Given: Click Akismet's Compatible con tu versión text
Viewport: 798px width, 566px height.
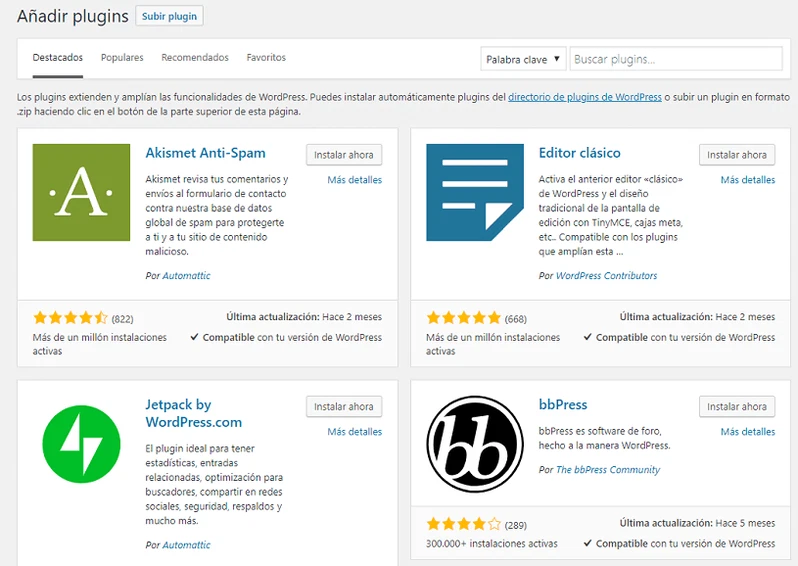Looking at the screenshot, I should 286,337.
